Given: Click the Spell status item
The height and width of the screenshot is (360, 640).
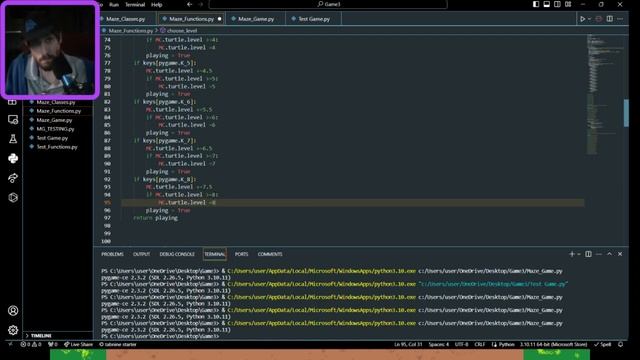Looking at the screenshot, I should pyautogui.click(x=602, y=344).
